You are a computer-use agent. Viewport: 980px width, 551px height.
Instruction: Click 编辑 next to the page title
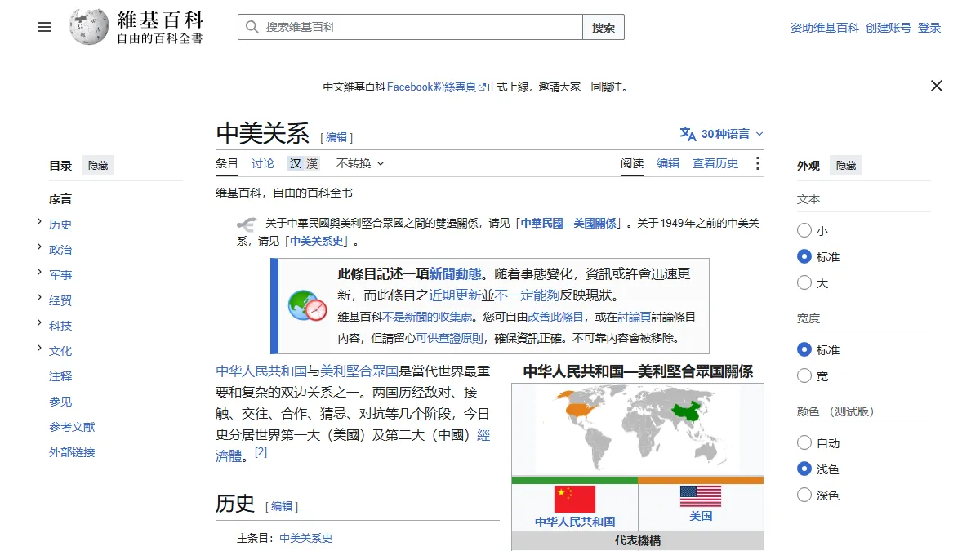click(336, 137)
